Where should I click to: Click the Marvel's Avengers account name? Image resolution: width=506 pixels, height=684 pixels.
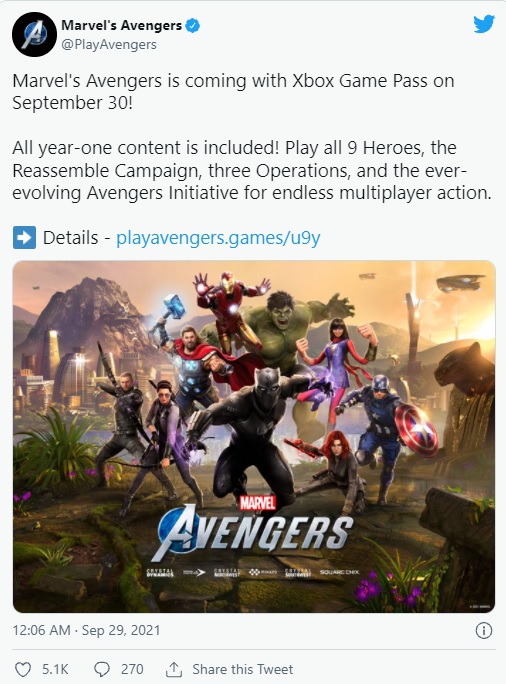tap(121, 25)
